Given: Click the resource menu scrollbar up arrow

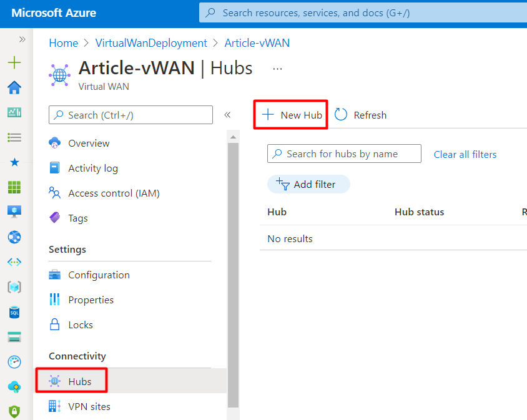Looking at the screenshot, I should pos(233,137).
